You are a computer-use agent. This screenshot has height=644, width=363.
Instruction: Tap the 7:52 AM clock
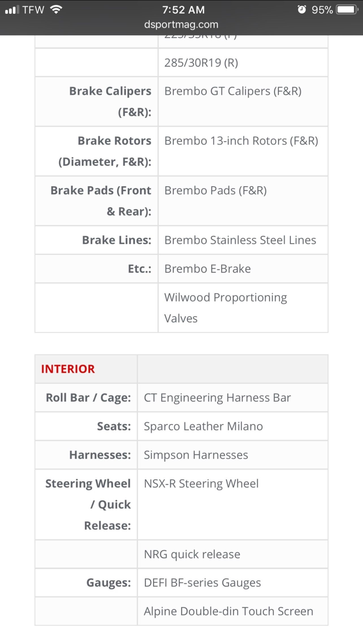coord(183,10)
